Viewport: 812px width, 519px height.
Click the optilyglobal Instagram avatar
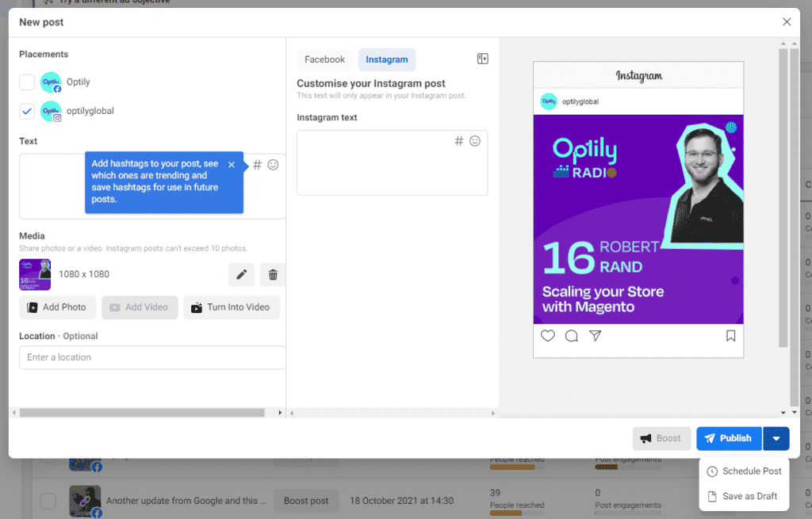(x=51, y=111)
